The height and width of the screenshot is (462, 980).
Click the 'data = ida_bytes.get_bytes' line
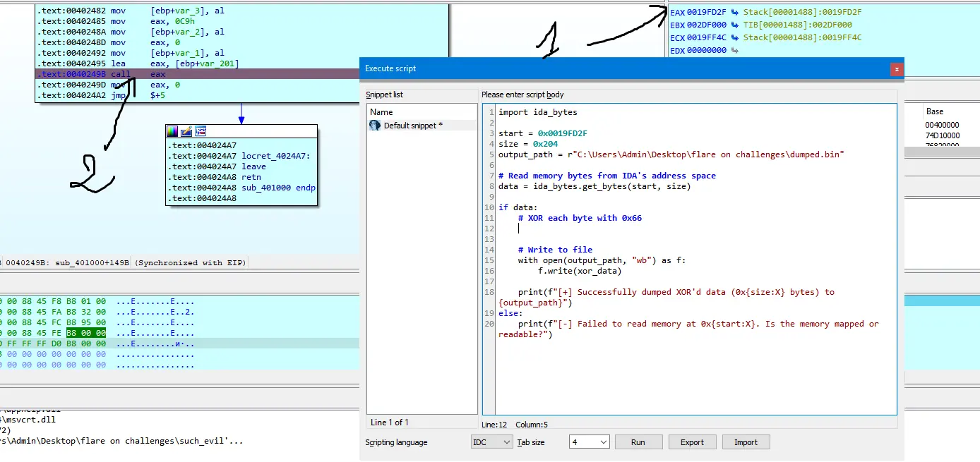(594, 186)
